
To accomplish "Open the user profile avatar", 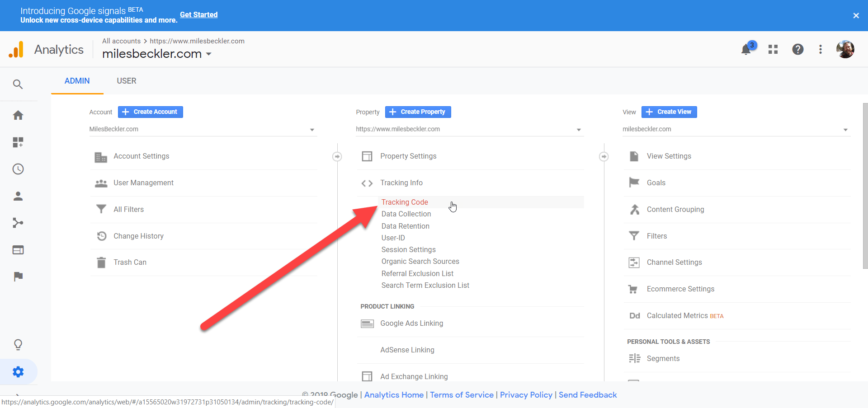I will click(845, 49).
